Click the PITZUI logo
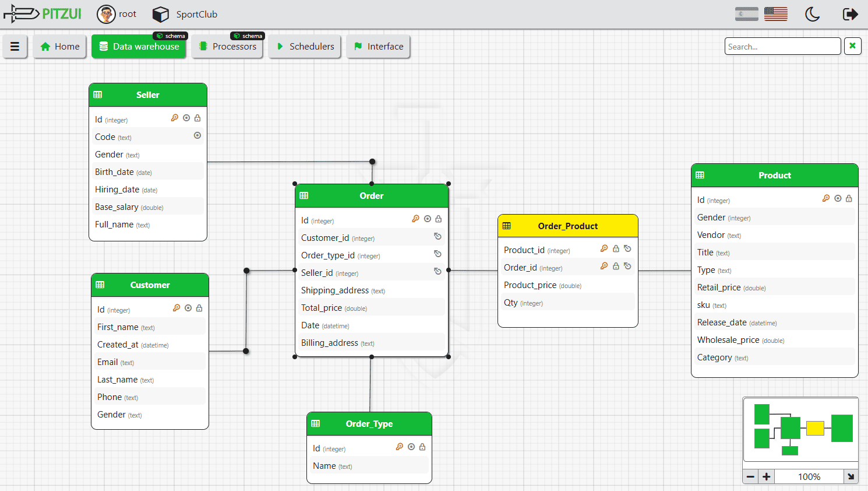The height and width of the screenshot is (491, 868). pos(43,14)
